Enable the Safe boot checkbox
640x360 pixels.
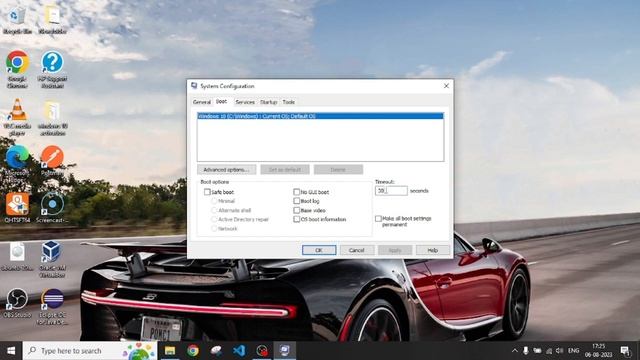pos(207,192)
